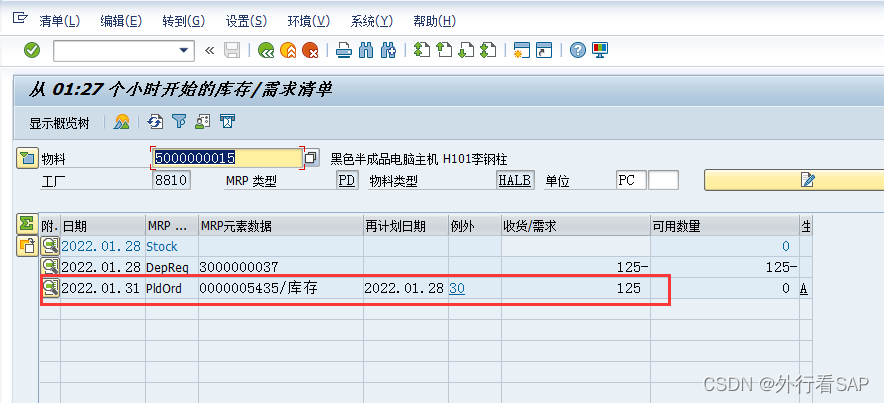Open the 系统(Y) menu

pyautogui.click(x=371, y=21)
